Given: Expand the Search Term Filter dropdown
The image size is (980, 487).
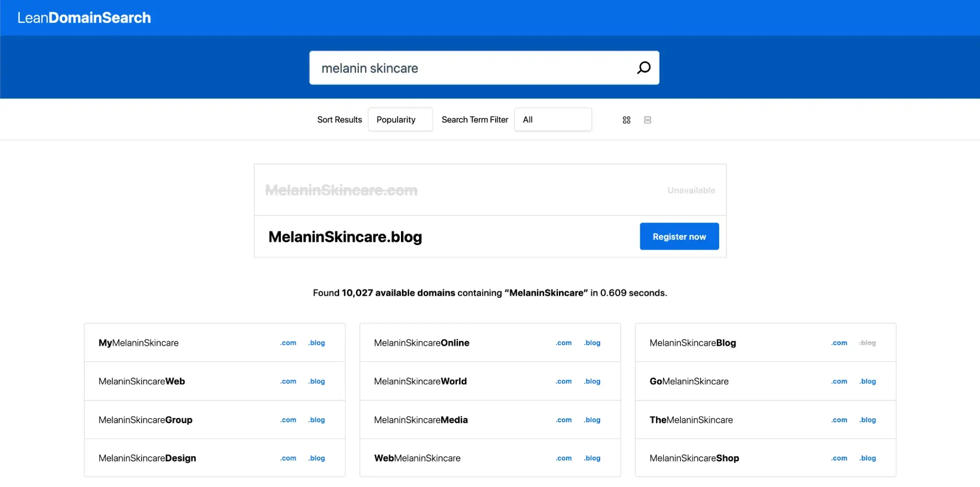Looking at the screenshot, I should [553, 120].
